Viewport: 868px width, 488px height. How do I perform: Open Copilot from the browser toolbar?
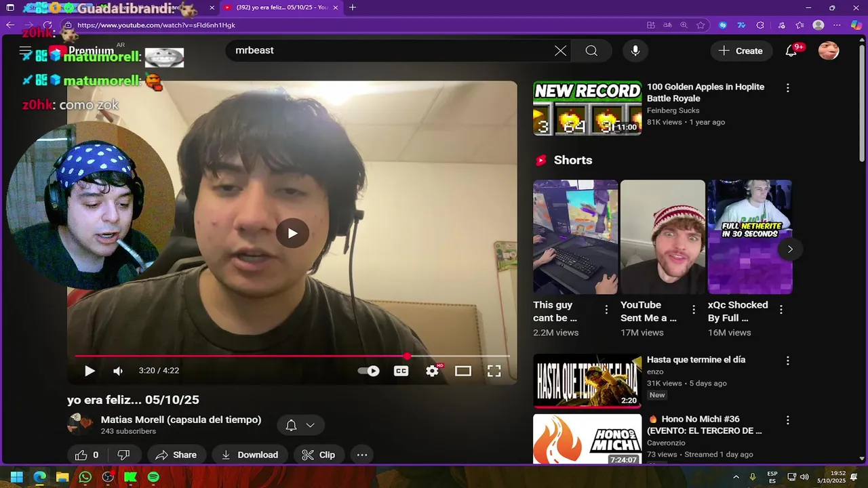856,25
